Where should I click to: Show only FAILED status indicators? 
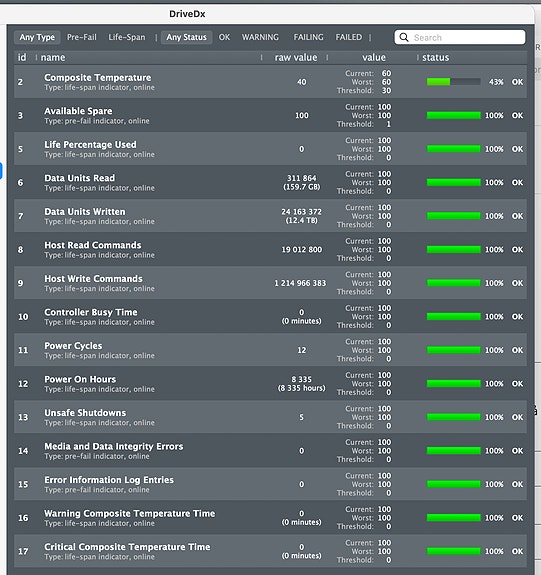(348, 37)
